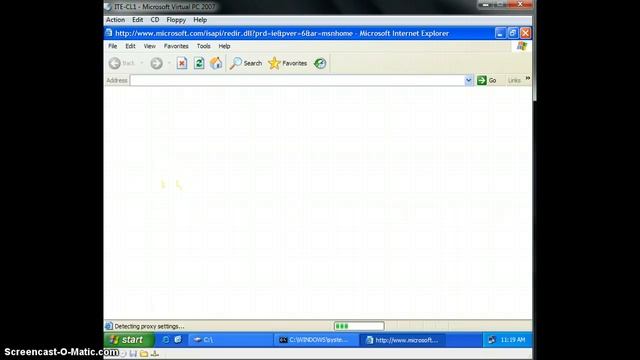Viewport: 640px width, 360px height.
Task: Expand the Links toolbar chevron
Action: coord(528,78)
